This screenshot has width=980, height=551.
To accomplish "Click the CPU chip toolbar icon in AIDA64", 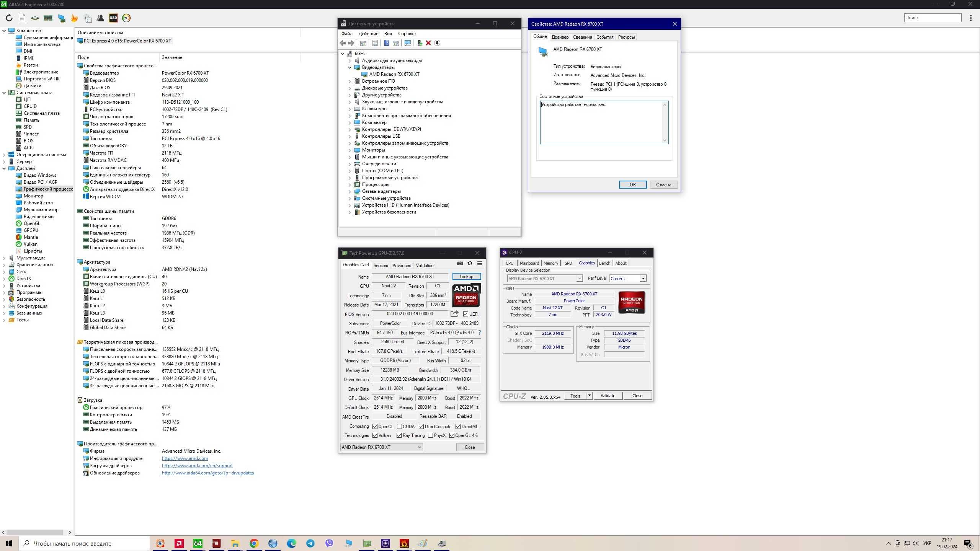I will (35, 18).
